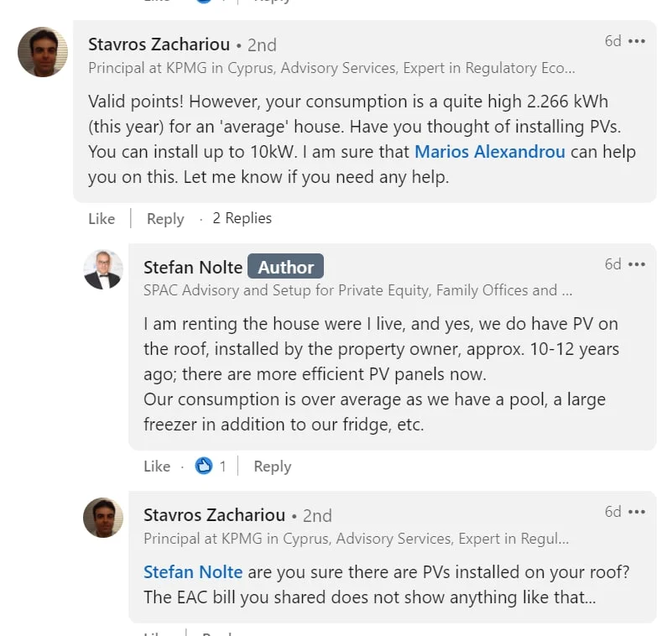Like Stefan Nolte's reply about PV

[157, 466]
